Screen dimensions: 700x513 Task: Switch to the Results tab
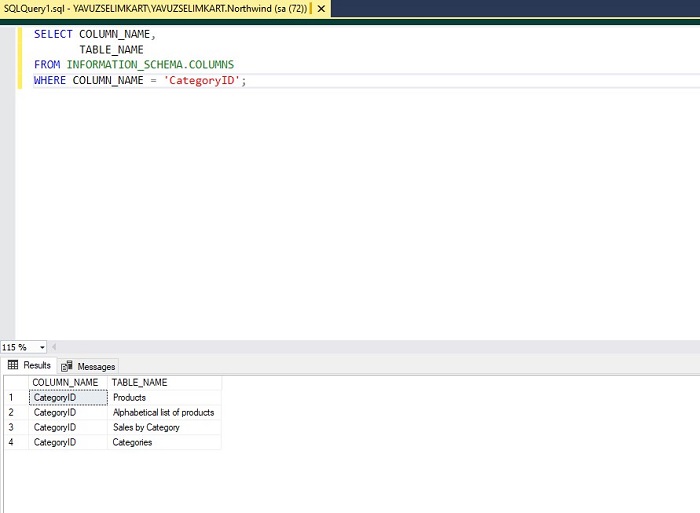(x=29, y=365)
